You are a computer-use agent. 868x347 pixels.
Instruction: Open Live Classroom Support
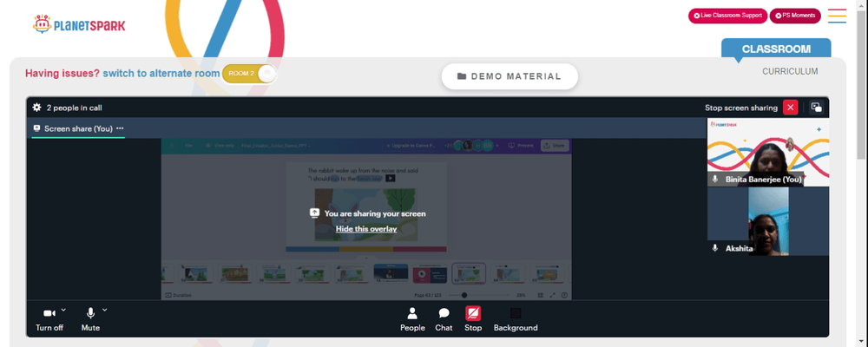(727, 16)
